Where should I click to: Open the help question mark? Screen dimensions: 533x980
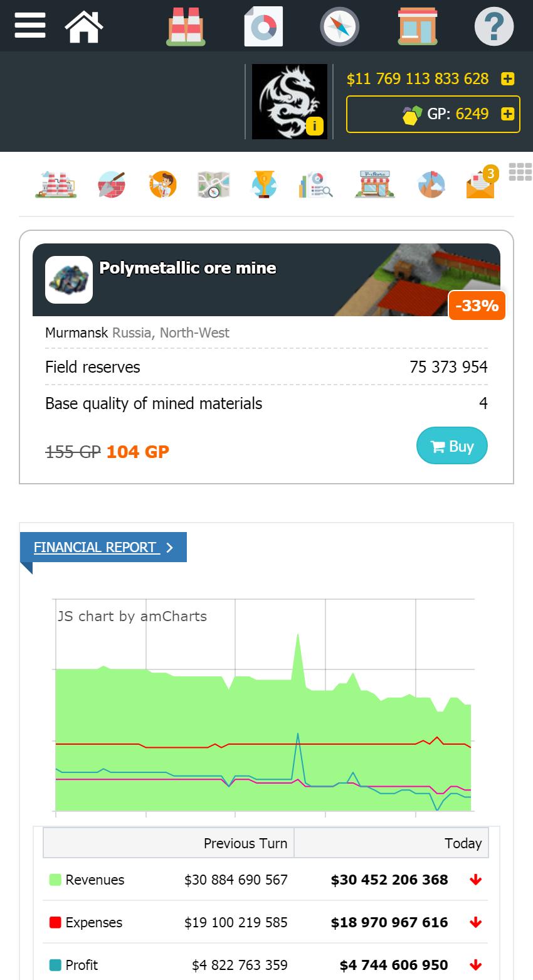(x=493, y=26)
